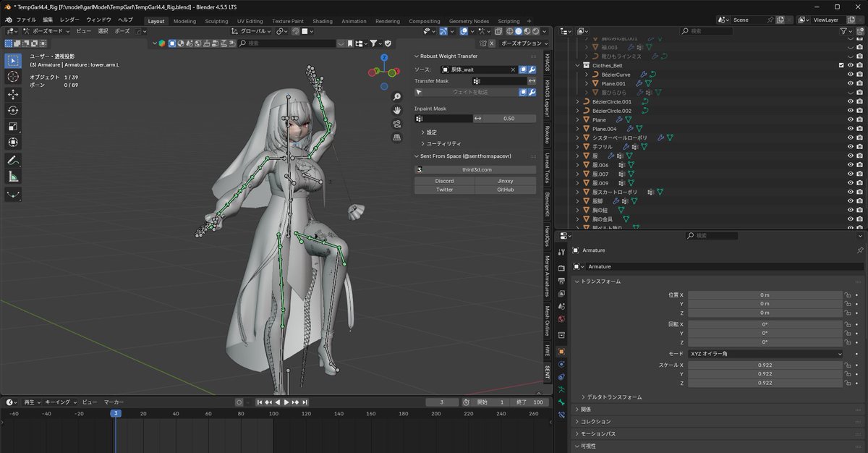Image resolution: width=868 pixels, height=453 pixels.
Task: Click the viewport zoom magnifier gizmo
Action: point(397,97)
